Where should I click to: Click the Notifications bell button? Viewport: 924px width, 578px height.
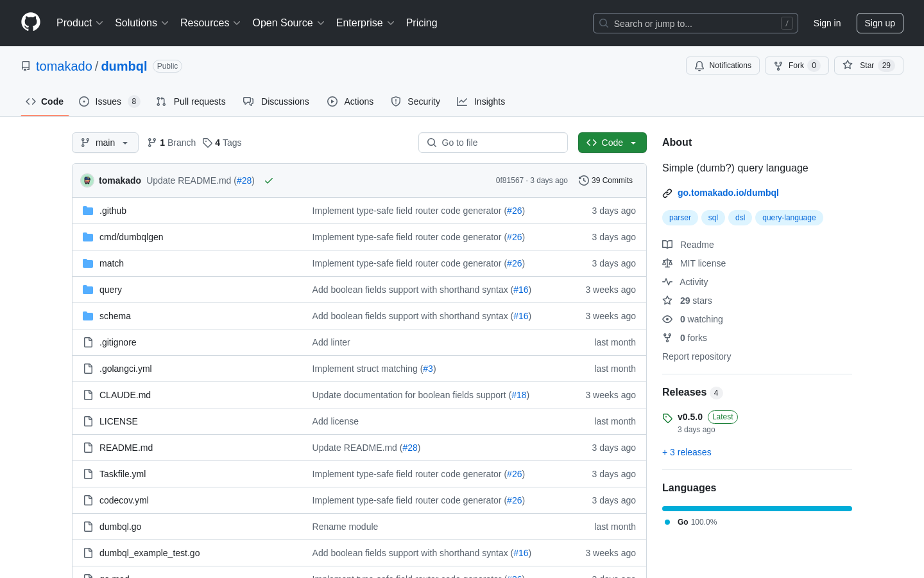(x=723, y=66)
